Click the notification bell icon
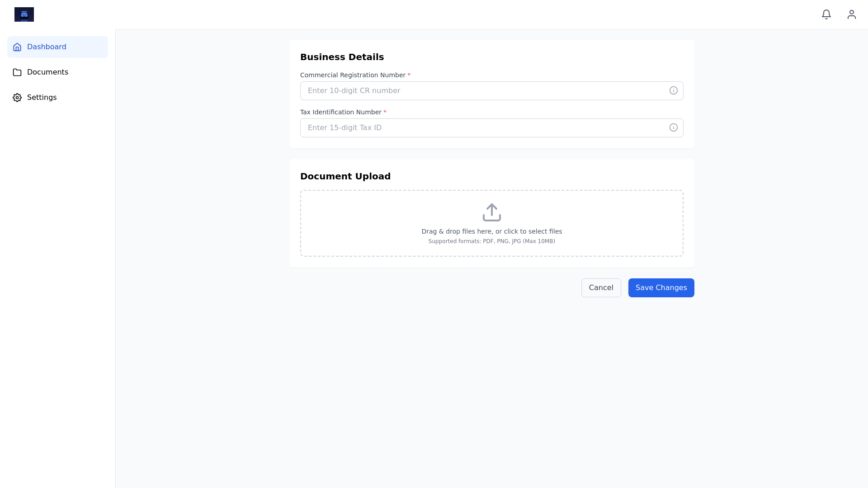The width and height of the screenshot is (868, 488). 826,14
